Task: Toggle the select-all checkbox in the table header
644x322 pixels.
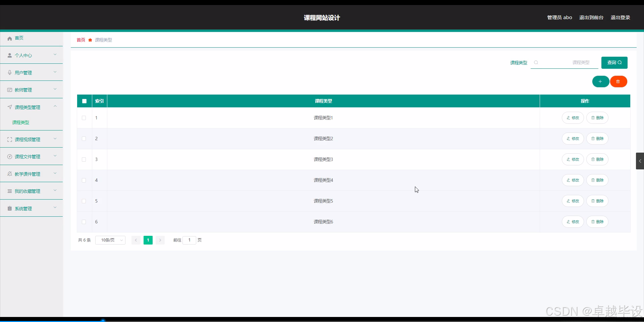Action: 84,101
